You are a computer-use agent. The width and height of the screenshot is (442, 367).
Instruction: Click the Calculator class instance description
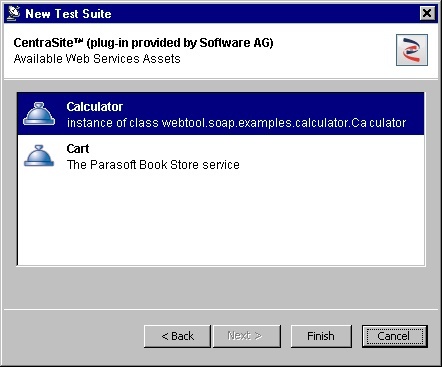[236, 123]
